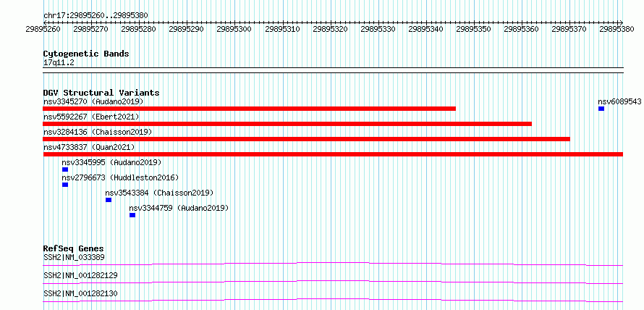Click the magenta gene line of SSH2|NM_001282129
This screenshot has height=310, width=644.
click(x=333, y=282)
